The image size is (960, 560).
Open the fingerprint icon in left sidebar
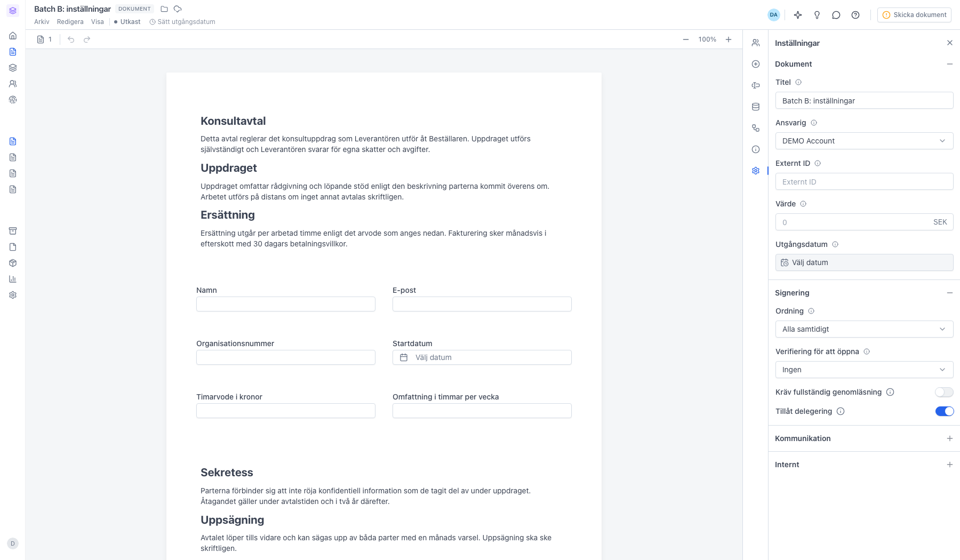[13, 100]
